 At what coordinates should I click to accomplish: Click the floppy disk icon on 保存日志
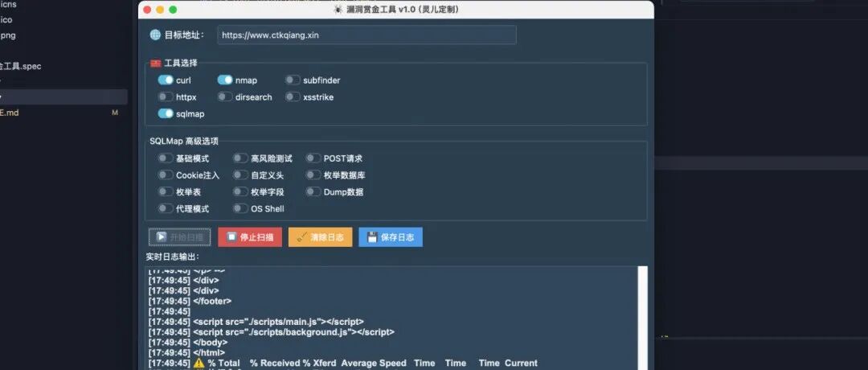point(373,237)
